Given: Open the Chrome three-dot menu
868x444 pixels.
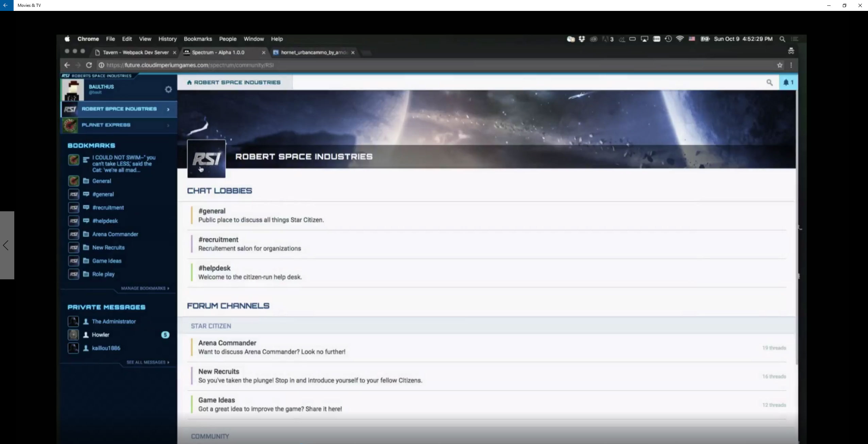Looking at the screenshot, I should click(791, 65).
